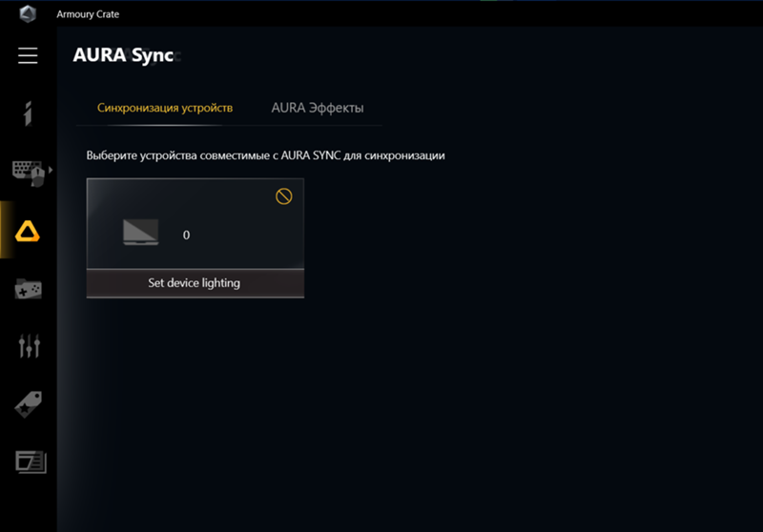Toggle the sync disabled icon on device card
Viewport: 763px width, 532px height.
tap(283, 196)
